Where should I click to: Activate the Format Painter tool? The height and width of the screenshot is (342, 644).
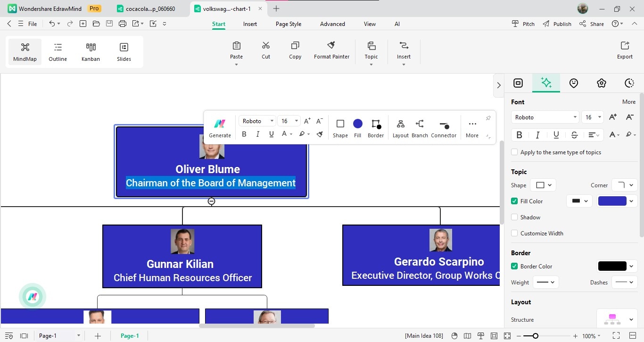coord(331,50)
